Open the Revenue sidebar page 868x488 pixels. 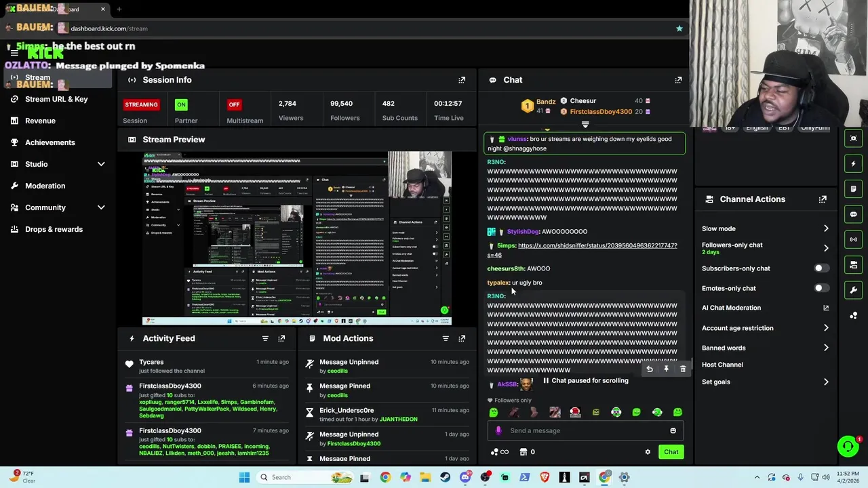click(x=40, y=121)
